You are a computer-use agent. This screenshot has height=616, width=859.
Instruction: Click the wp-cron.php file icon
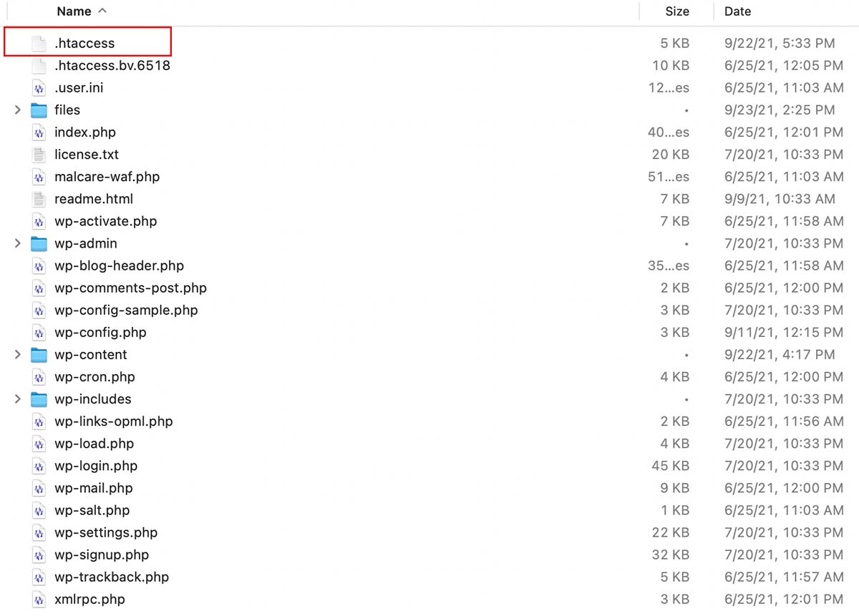(39, 376)
